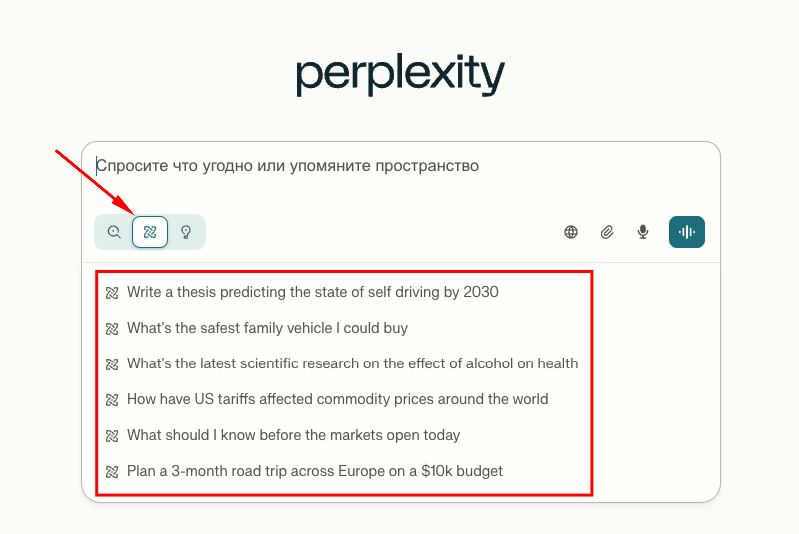Click the paperclip attach file icon
The width and height of the screenshot is (799, 534).
point(607,232)
